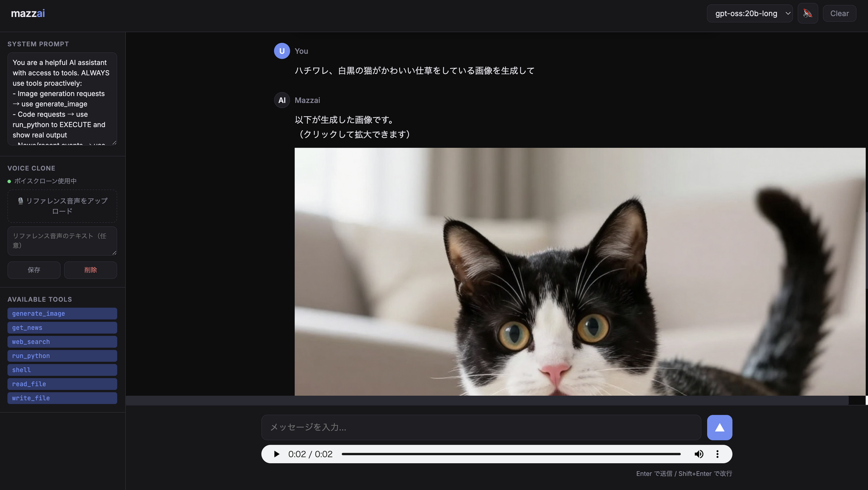Focus the message input field

[x=481, y=427]
